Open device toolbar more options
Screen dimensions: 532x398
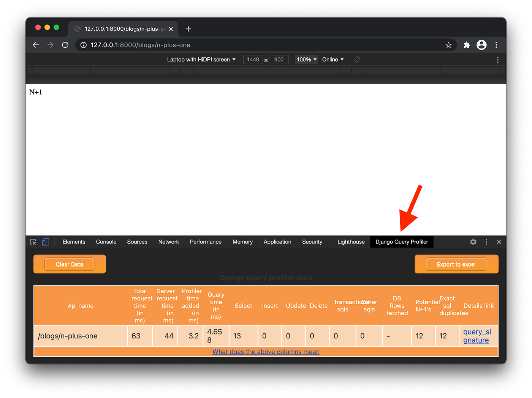tap(498, 60)
